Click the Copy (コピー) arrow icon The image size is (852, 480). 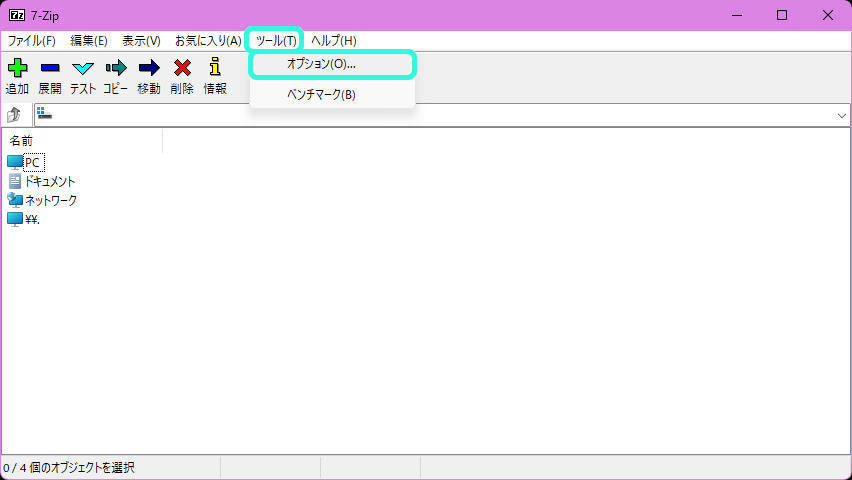coord(116,68)
